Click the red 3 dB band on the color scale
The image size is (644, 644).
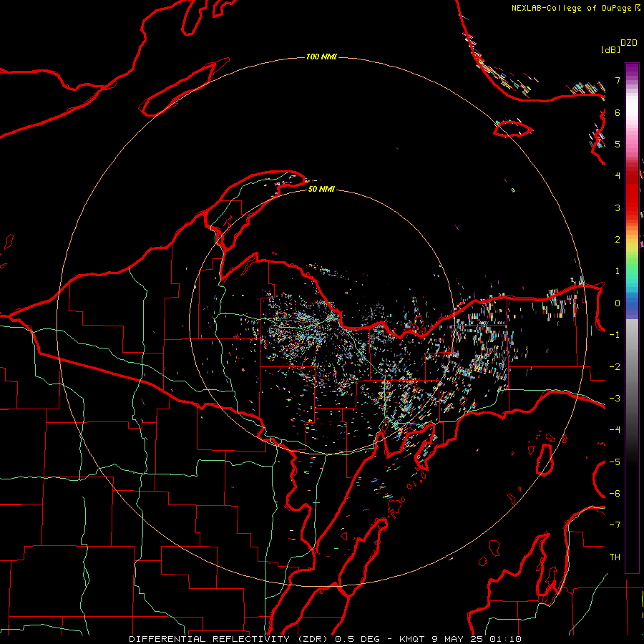(x=632, y=208)
